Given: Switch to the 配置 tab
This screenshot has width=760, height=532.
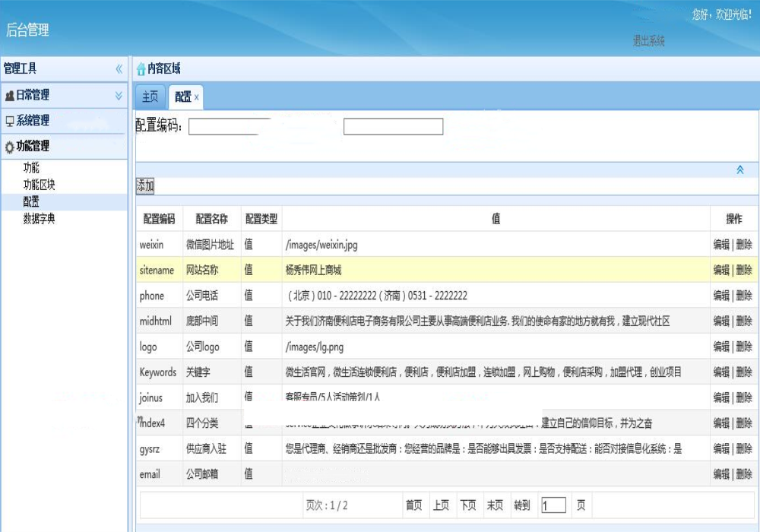Looking at the screenshot, I should coord(182,97).
